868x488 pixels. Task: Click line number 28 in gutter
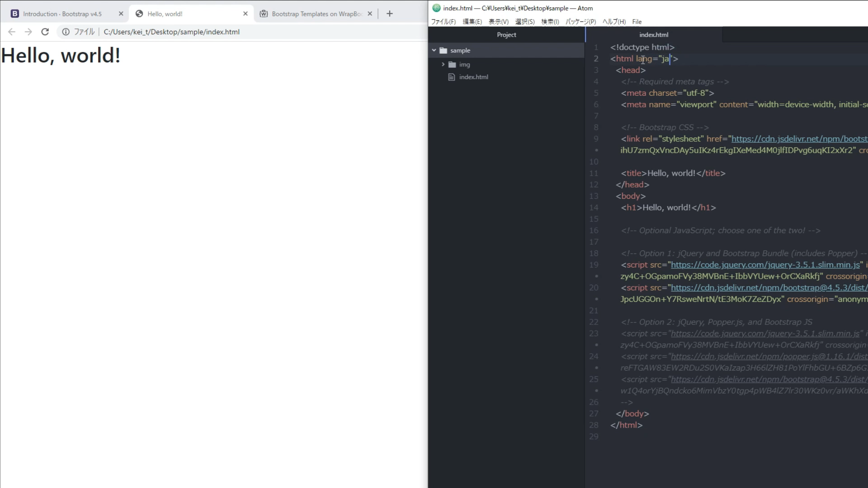[x=594, y=425]
